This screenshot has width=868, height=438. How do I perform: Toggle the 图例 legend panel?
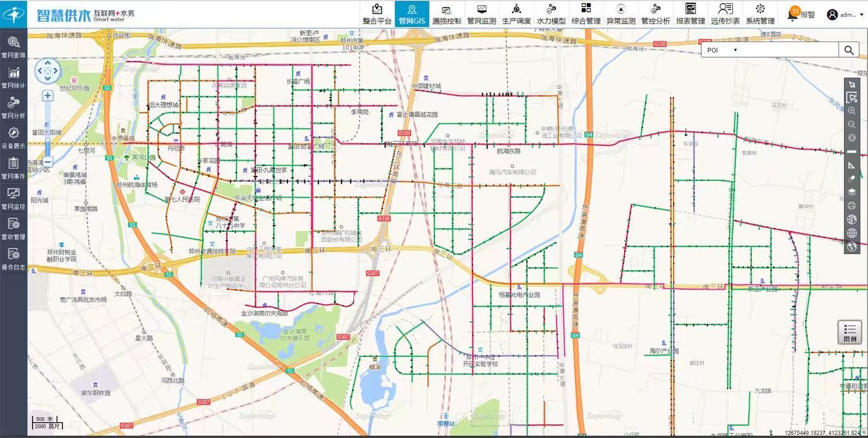pos(850,332)
